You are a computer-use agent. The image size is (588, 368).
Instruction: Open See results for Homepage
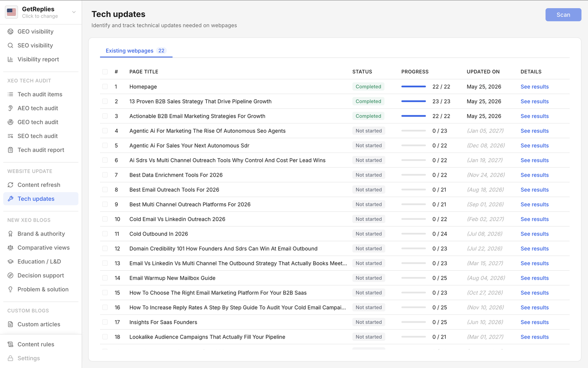535,87
